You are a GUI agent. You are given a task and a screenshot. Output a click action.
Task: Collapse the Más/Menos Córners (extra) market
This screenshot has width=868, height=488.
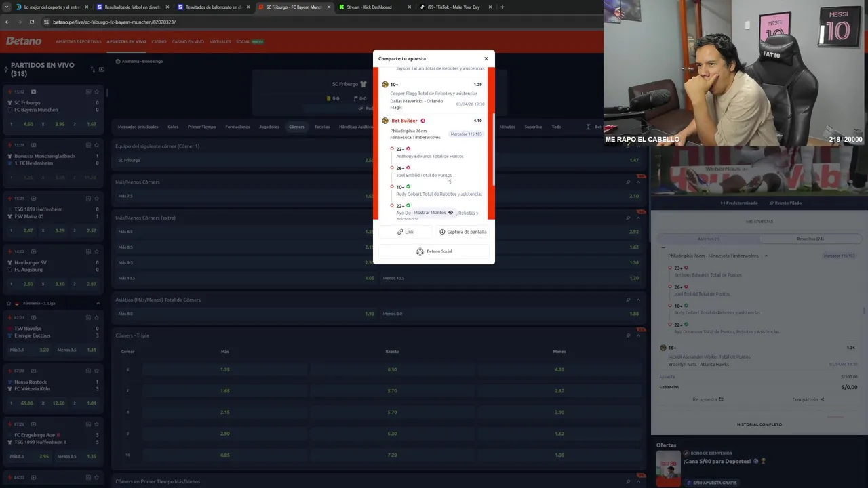[638, 218]
